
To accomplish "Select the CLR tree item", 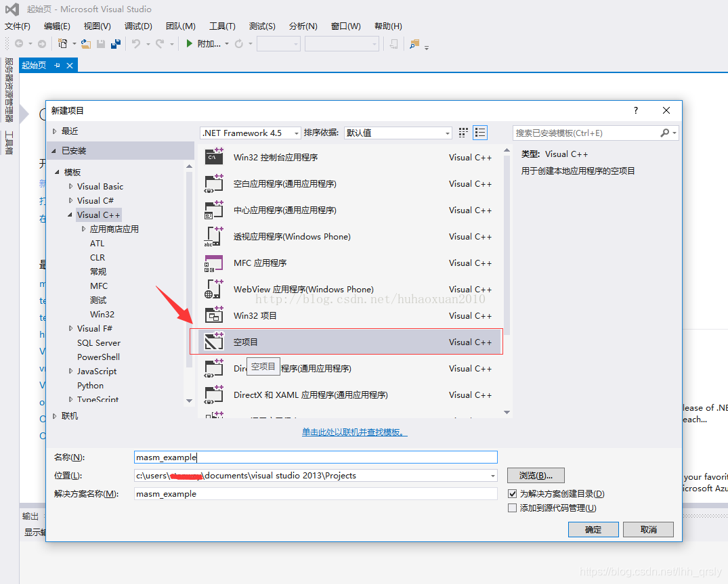I will pos(98,257).
